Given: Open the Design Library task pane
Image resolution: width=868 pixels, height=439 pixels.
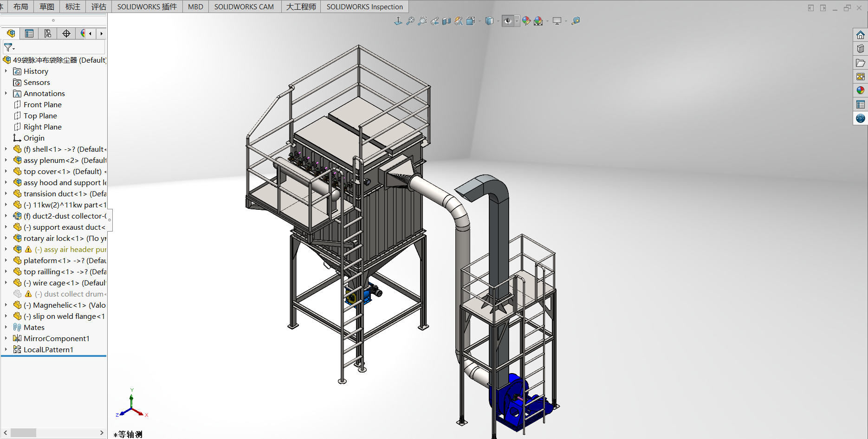Looking at the screenshot, I should tap(861, 49).
